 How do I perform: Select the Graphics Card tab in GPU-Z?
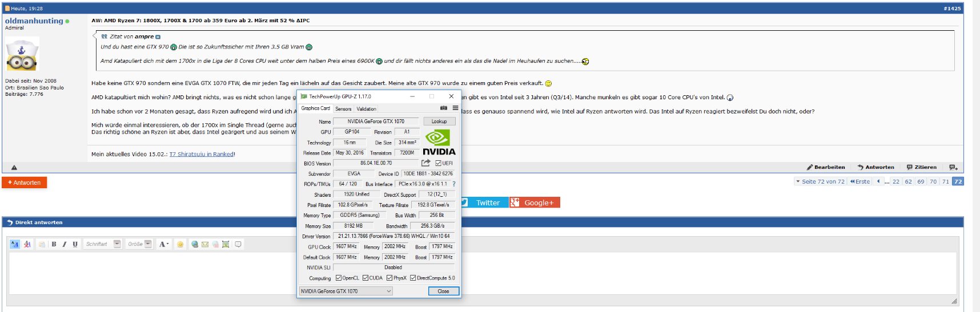pyautogui.click(x=315, y=108)
